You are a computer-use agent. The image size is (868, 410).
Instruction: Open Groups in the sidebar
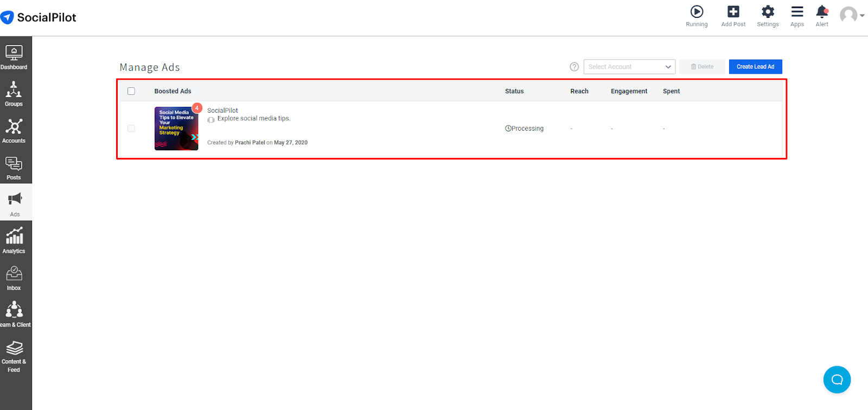point(14,93)
